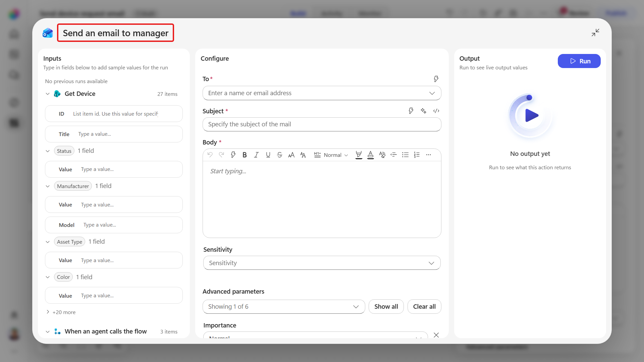Run the action with the Run button
Viewport: 644px width, 362px height.
pos(579,61)
